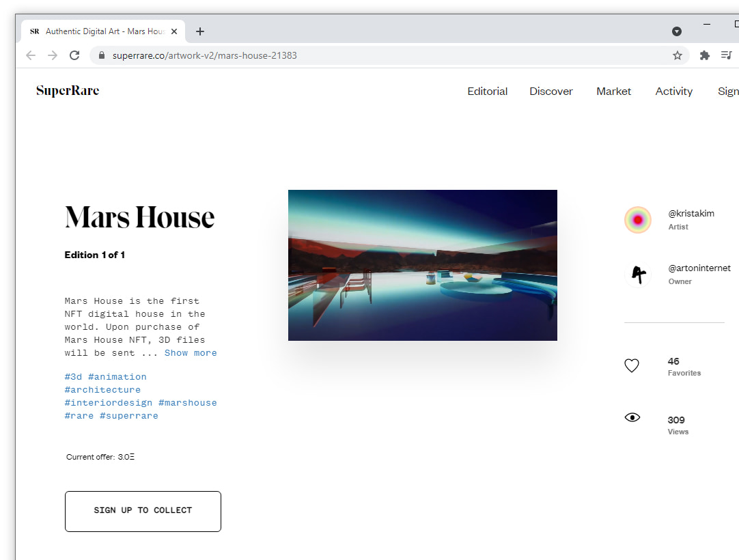
Task: Click the Sign Up To Collect button
Action: click(x=143, y=512)
